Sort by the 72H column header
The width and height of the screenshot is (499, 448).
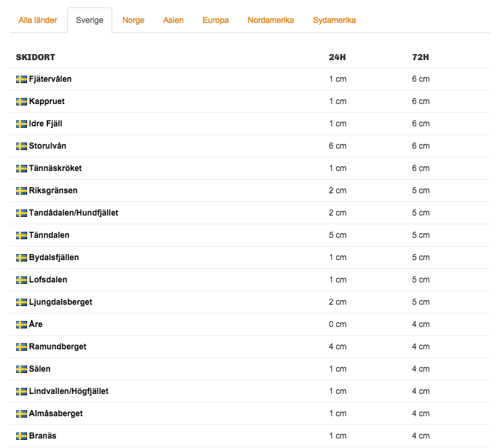[x=421, y=57]
